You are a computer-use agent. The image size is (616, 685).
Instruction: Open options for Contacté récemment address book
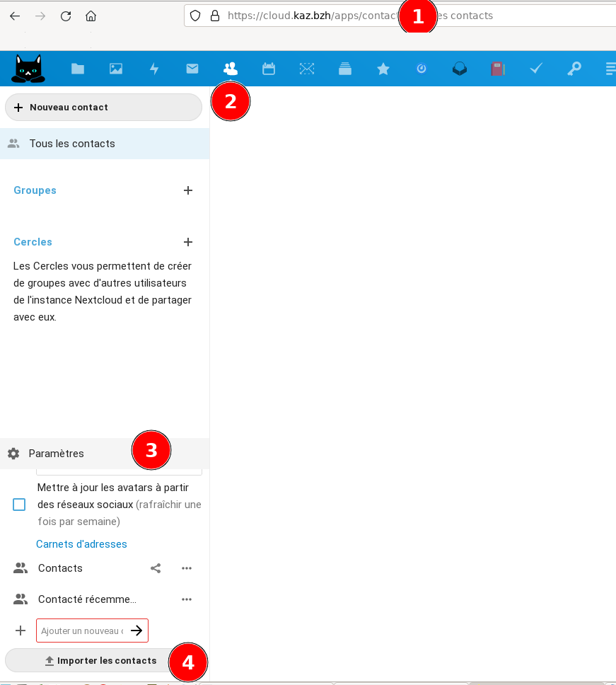coord(187,599)
